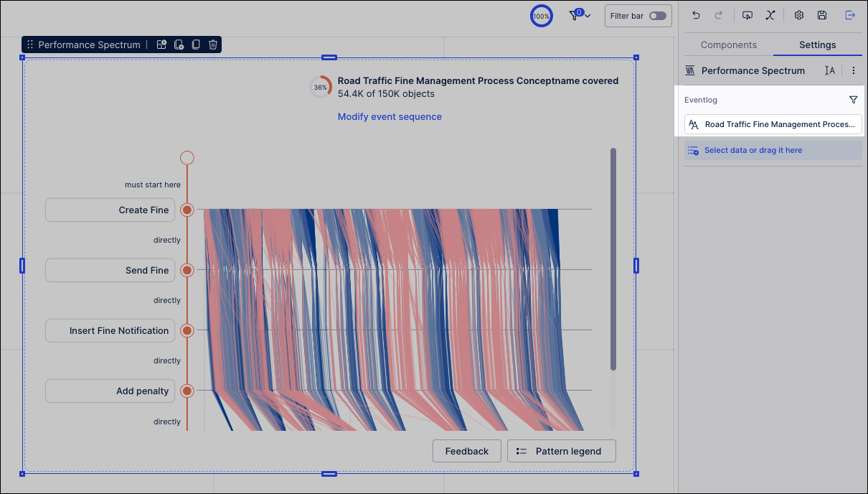
Task: Click the Create Fine step circle node
Action: [x=187, y=210]
